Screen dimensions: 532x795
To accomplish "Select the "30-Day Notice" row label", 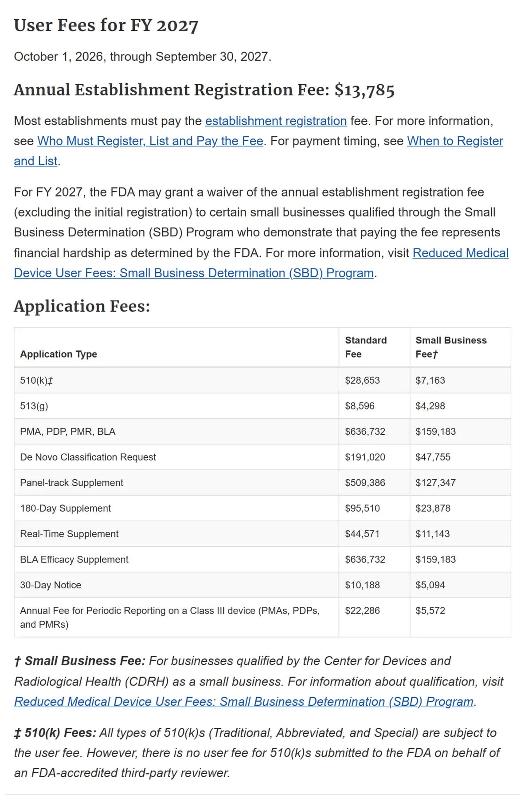I will 51,585.
